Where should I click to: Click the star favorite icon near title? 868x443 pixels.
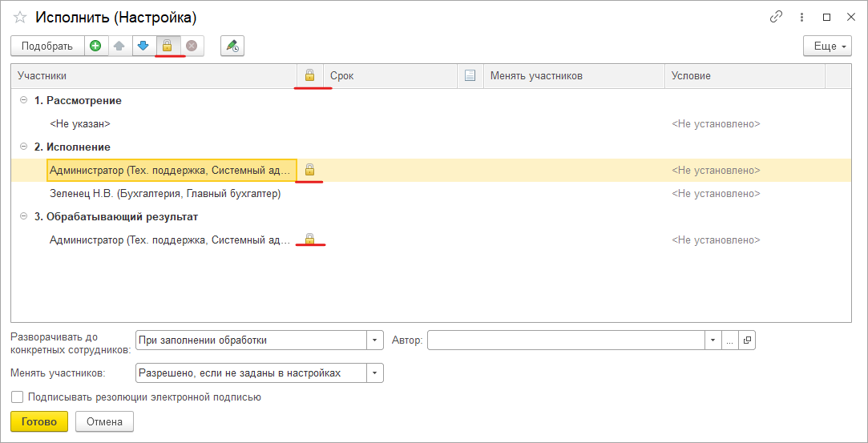tap(20, 17)
